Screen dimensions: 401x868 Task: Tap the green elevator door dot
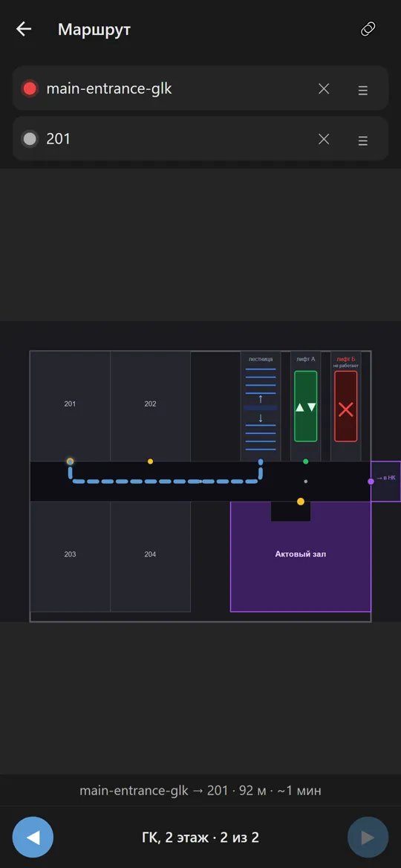(x=306, y=461)
